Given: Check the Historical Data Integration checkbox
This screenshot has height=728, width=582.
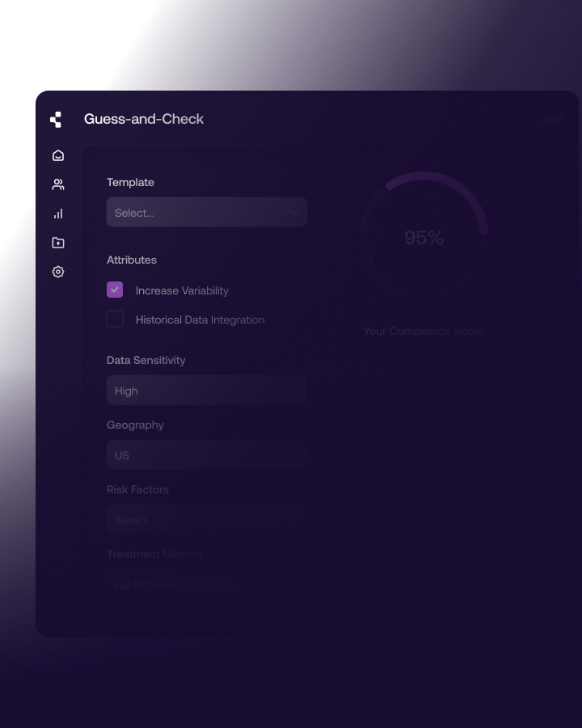Looking at the screenshot, I should tap(115, 319).
